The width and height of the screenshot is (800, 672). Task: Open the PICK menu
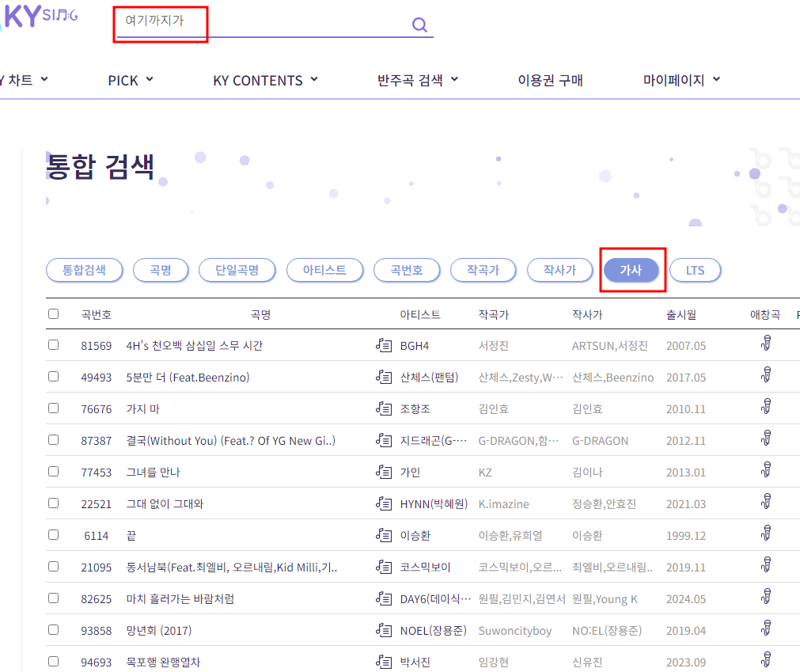pyautogui.click(x=129, y=79)
